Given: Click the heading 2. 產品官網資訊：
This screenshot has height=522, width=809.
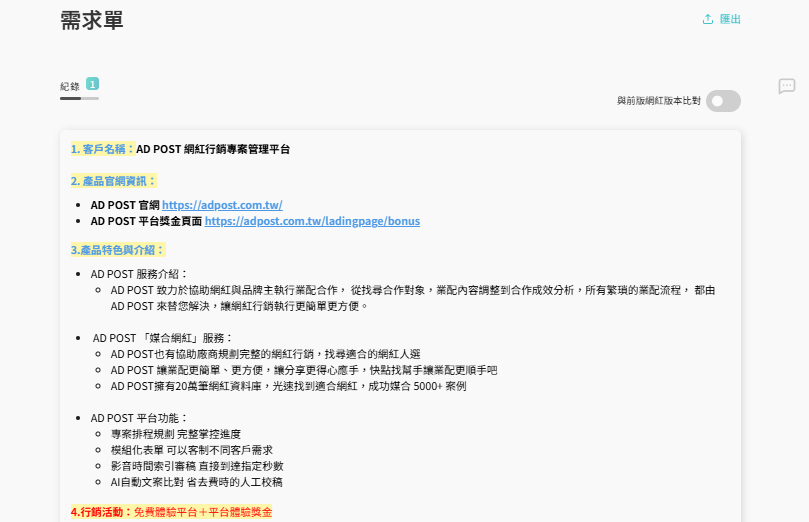Looking at the screenshot, I should tap(114, 181).
